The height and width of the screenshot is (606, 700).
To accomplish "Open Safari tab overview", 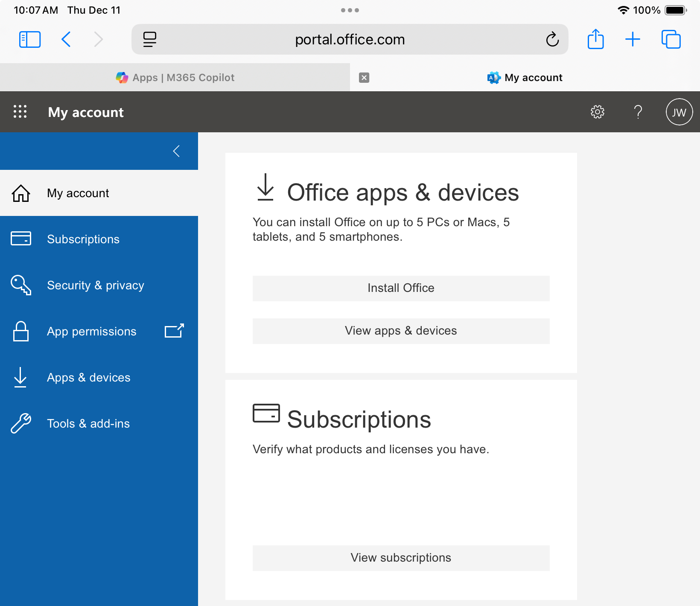I will 671,39.
